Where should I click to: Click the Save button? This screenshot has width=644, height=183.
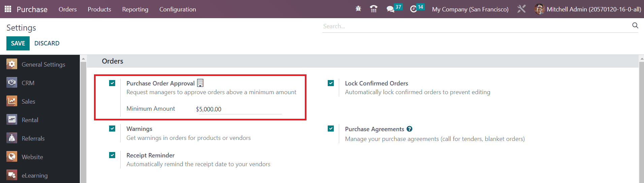pyautogui.click(x=18, y=43)
